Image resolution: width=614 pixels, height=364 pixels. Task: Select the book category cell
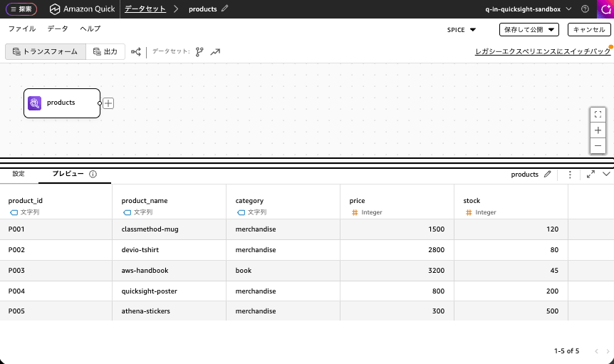[x=283, y=271]
